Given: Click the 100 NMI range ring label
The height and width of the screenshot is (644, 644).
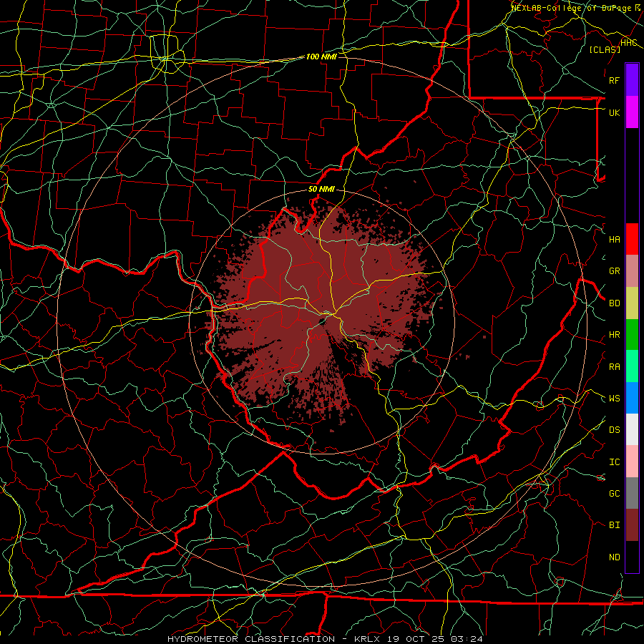Looking at the screenshot, I should tap(321, 57).
